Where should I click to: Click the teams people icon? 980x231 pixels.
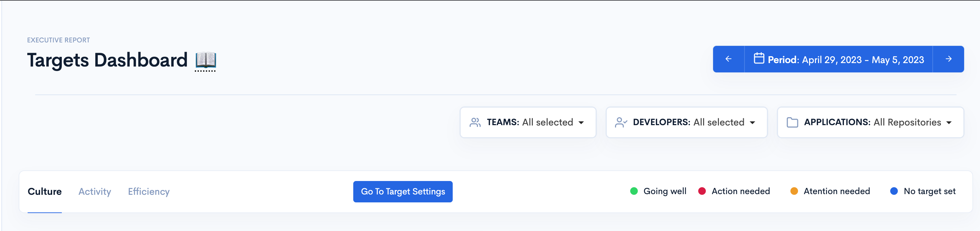pos(475,122)
